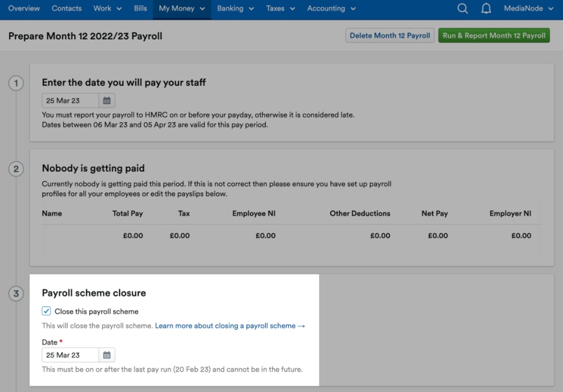Open calendar picker for closure date
This screenshot has height=392, width=563.
pyautogui.click(x=106, y=355)
